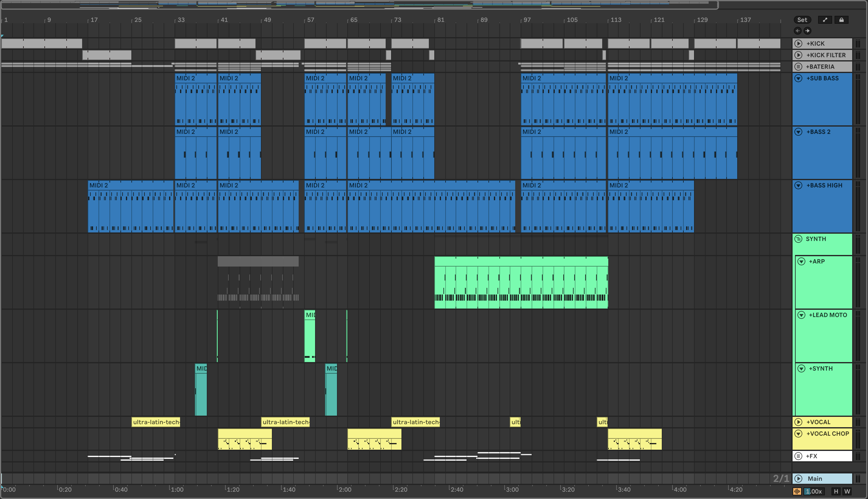Toggle the lock envelopes icon
The height and width of the screenshot is (499, 868).
(x=841, y=20)
